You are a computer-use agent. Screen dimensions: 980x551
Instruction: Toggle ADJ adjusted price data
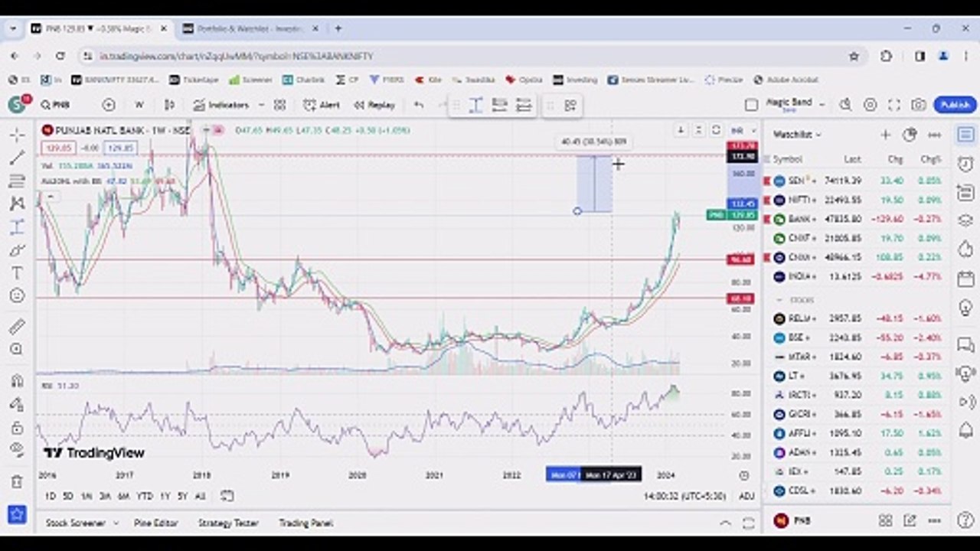pyautogui.click(x=746, y=496)
